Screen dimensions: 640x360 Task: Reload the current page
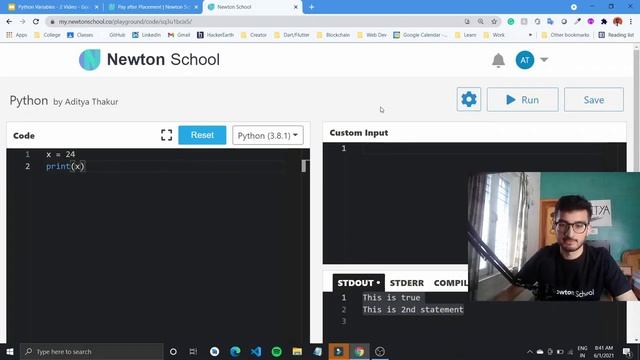tap(36, 21)
